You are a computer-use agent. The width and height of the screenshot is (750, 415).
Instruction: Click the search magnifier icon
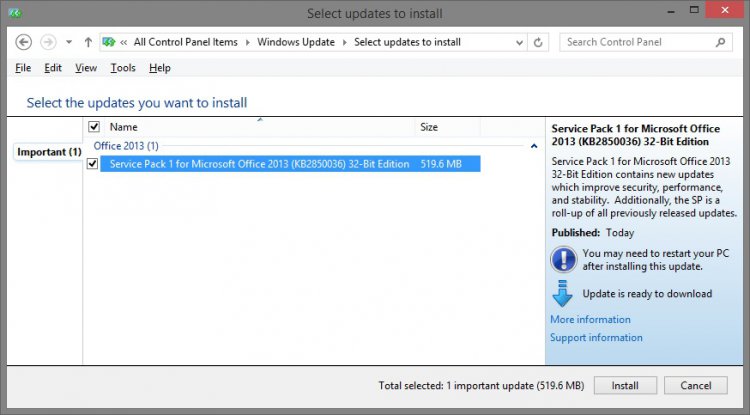click(720, 42)
